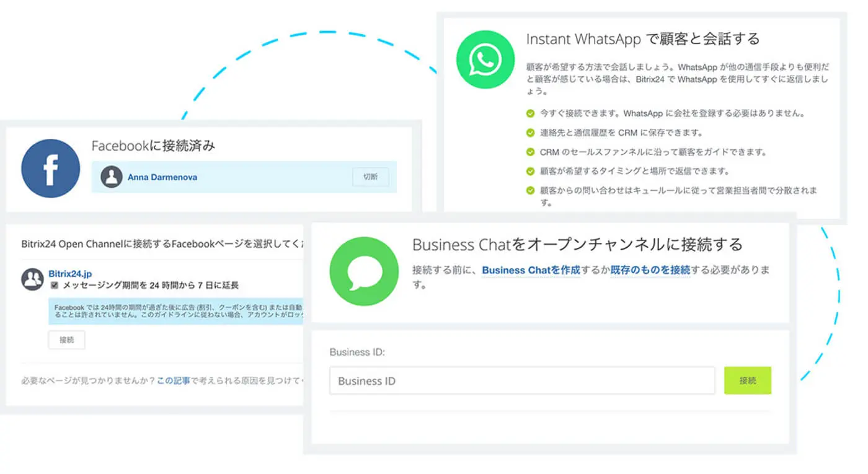This screenshot has width=868, height=474.
Task: Click the white 接続 button under Bitrix24.jp
Action: click(x=66, y=340)
